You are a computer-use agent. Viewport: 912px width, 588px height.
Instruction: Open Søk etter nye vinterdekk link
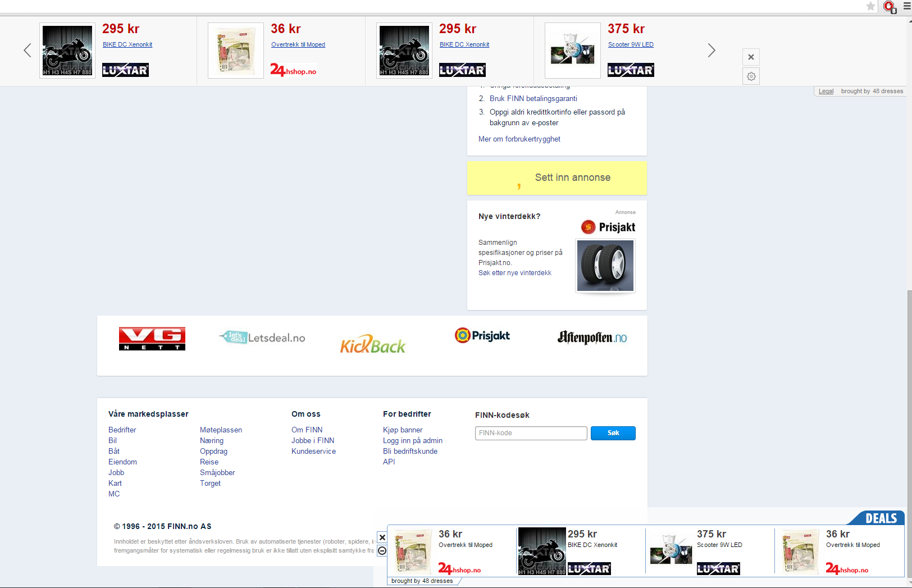pos(515,273)
